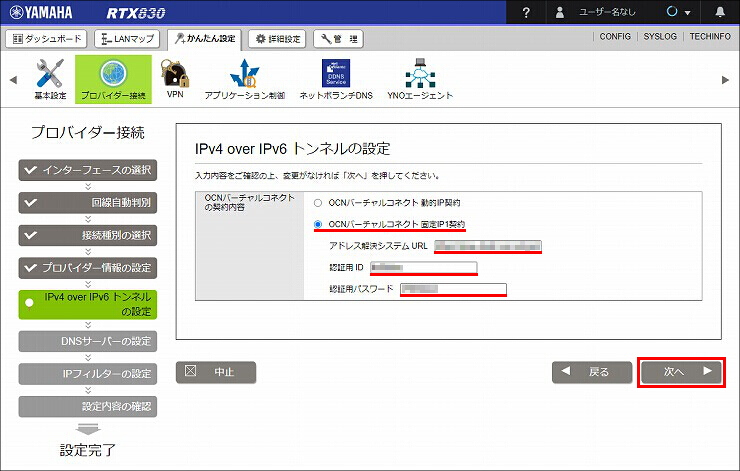The image size is (740, 471).
Task: Show previous icons with left arrow
Action: (13, 80)
